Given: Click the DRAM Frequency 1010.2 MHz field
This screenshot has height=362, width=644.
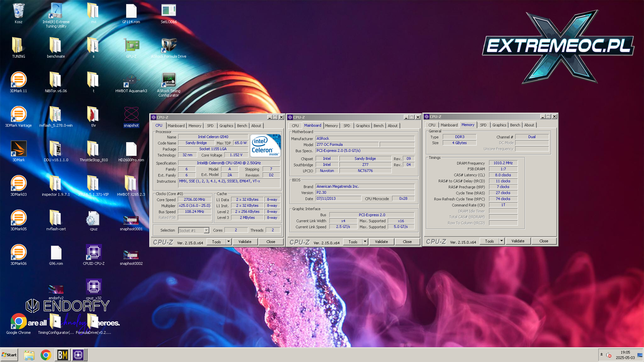Looking at the screenshot, I should click(x=503, y=163).
